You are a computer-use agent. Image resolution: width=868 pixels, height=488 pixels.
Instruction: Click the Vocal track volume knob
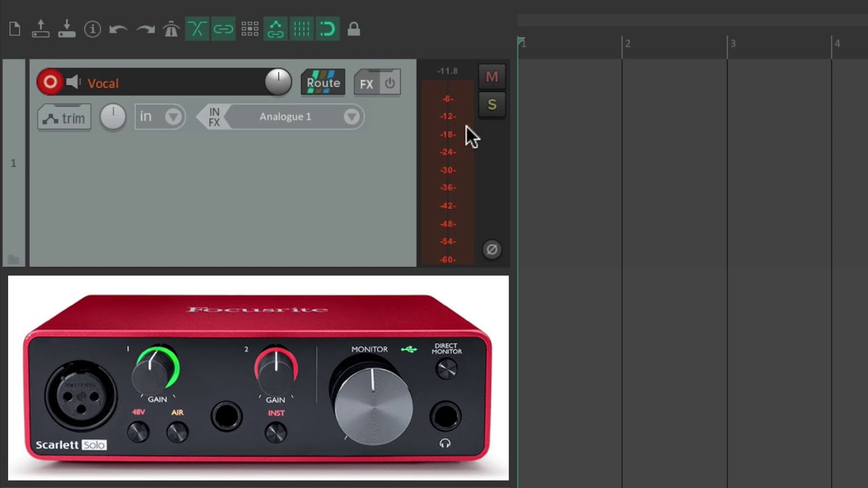[x=278, y=82]
